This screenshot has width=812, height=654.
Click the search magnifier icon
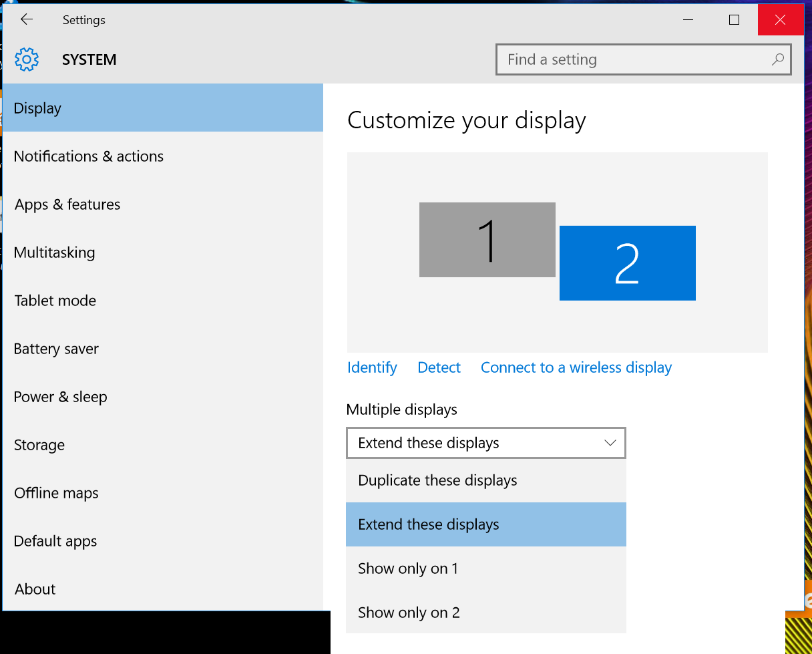[777, 59]
